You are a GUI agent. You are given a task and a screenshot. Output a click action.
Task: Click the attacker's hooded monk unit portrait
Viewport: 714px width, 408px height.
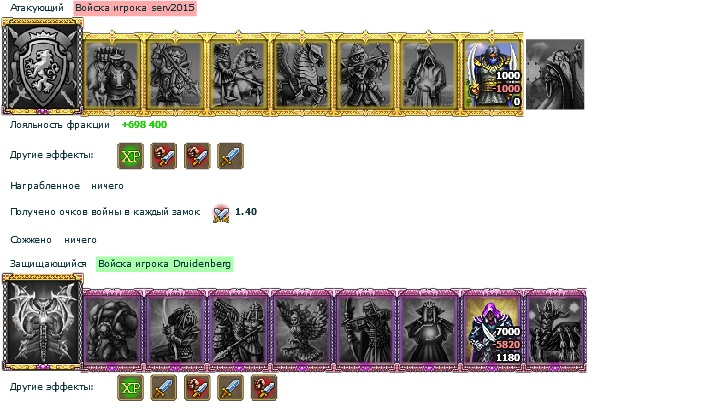click(428, 74)
